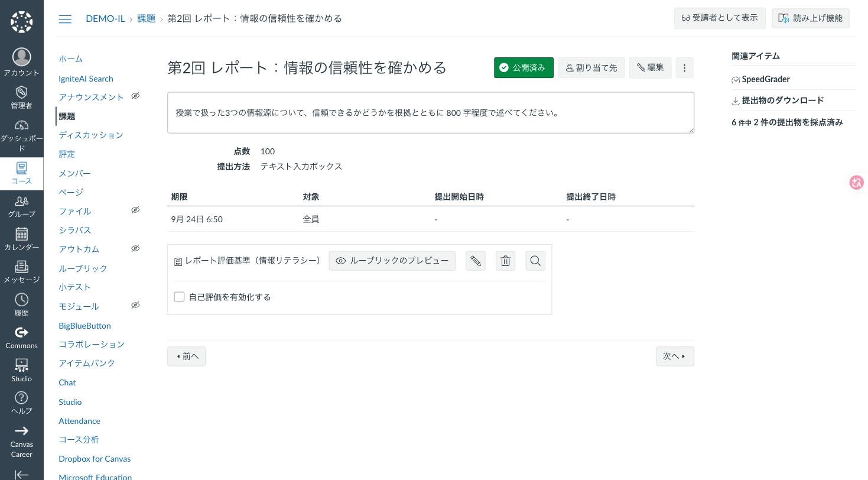Open ルーブリック in course menu
This screenshot has height=480, width=868.
pos(83,268)
